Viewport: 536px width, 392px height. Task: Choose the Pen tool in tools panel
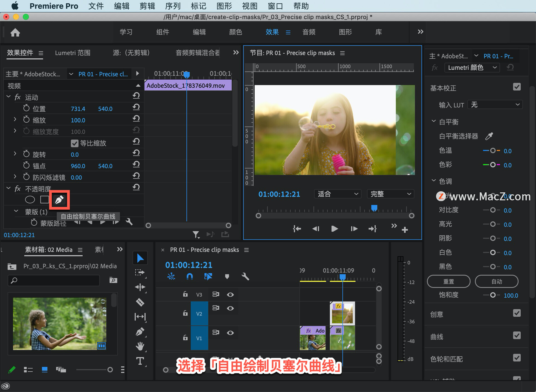point(140,332)
